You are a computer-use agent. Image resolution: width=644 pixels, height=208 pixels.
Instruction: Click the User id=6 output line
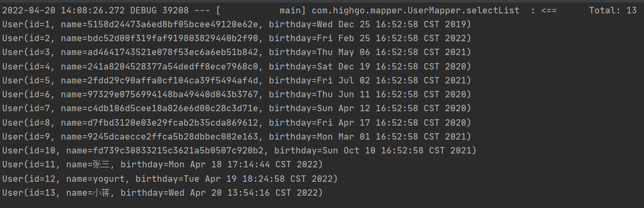[x=236, y=95]
